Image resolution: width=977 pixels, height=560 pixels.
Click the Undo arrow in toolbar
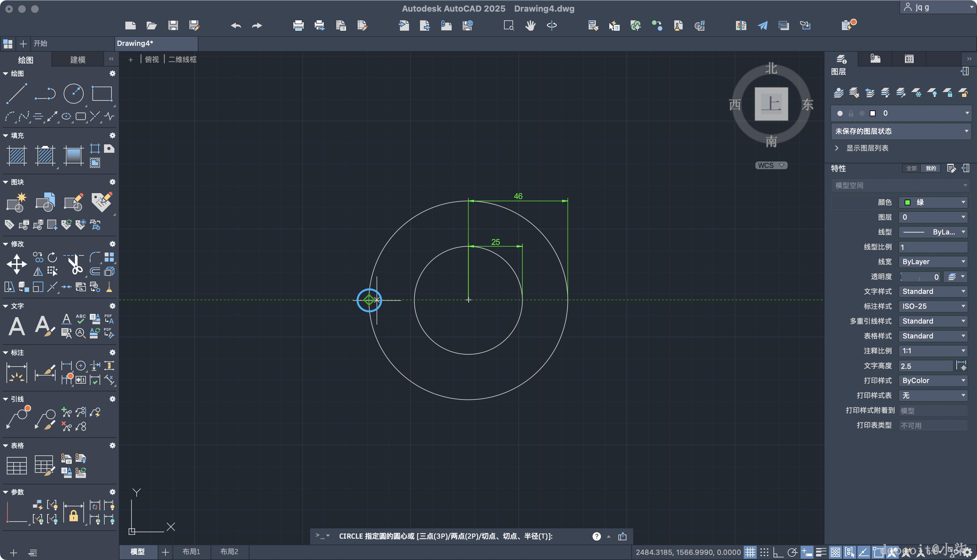coord(236,26)
